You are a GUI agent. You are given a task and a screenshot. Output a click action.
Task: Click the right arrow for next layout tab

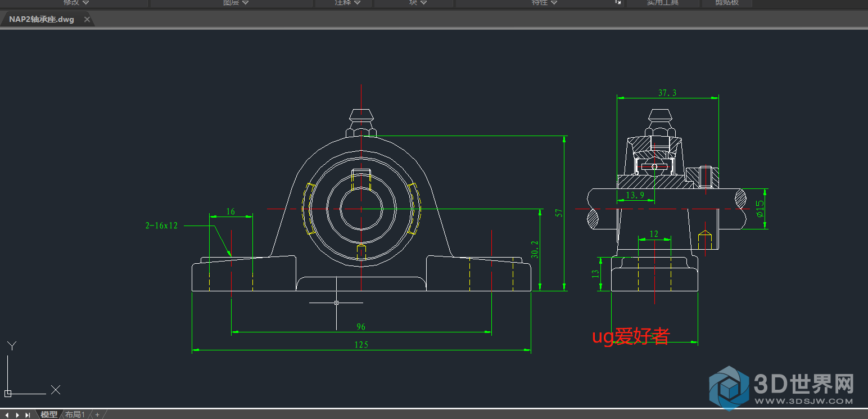tap(17, 415)
